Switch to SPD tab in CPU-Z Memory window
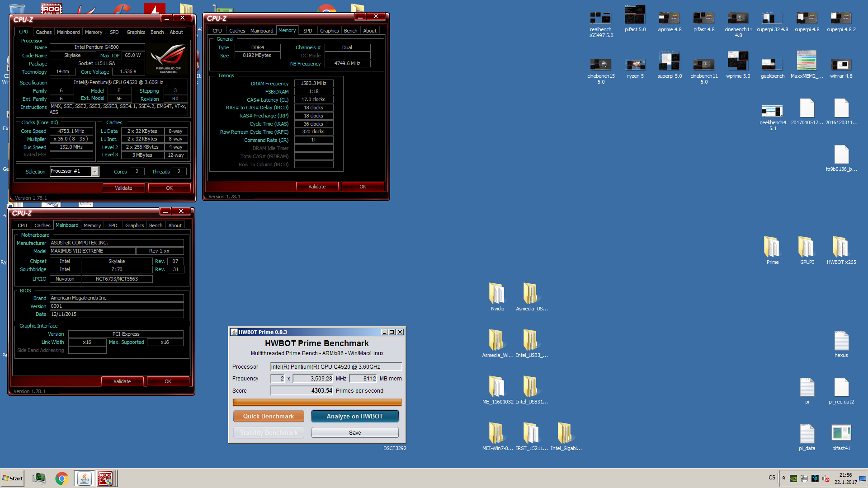Screen dimensions: 868x488 point(307,31)
